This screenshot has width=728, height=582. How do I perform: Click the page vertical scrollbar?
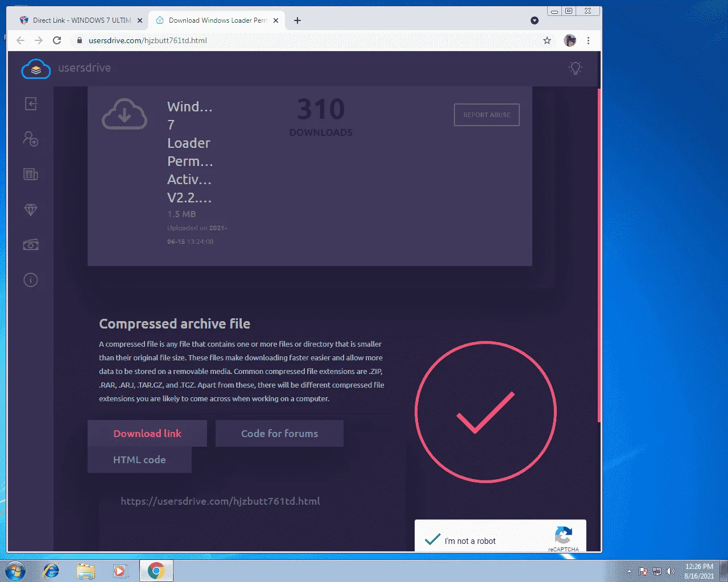599,256
